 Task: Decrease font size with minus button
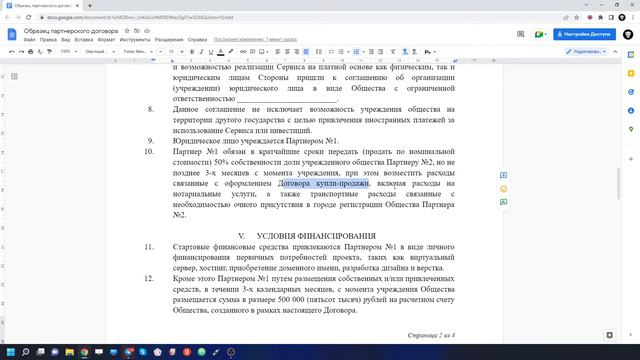160,52
